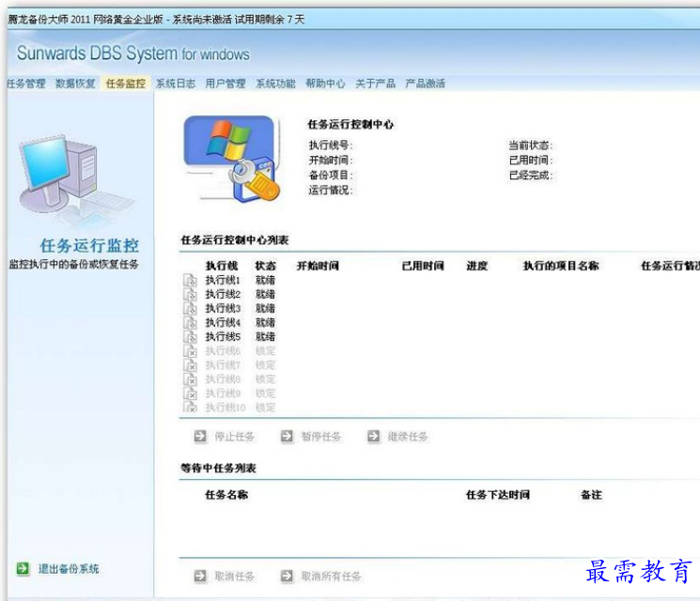Image resolution: width=700 pixels, height=601 pixels.
Task: Click the 任务下达时间 column header
Action: coord(498,494)
